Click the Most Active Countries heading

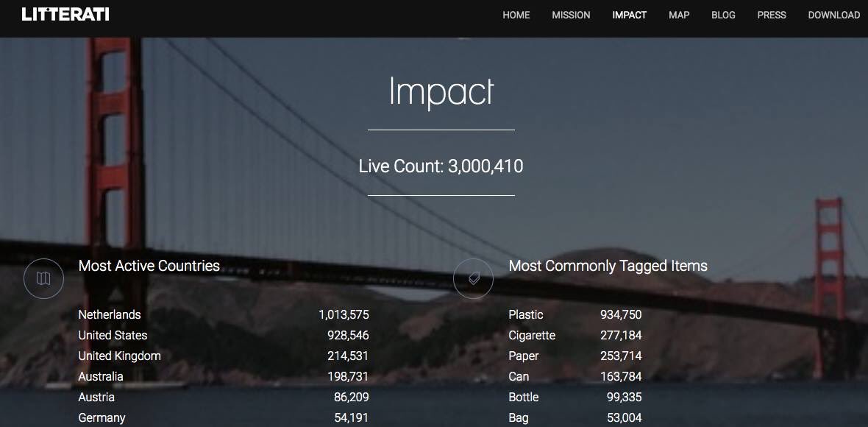tap(149, 266)
